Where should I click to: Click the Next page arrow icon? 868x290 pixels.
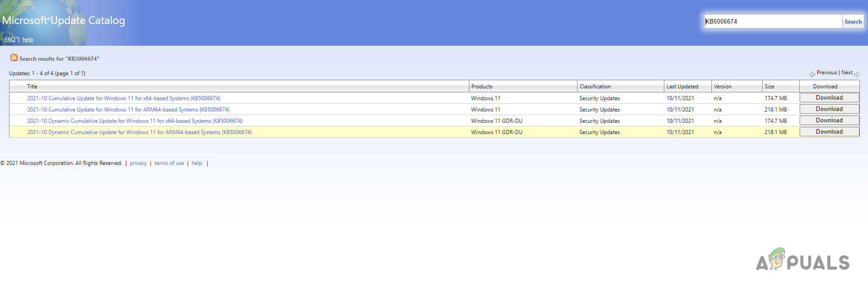(x=857, y=74)
